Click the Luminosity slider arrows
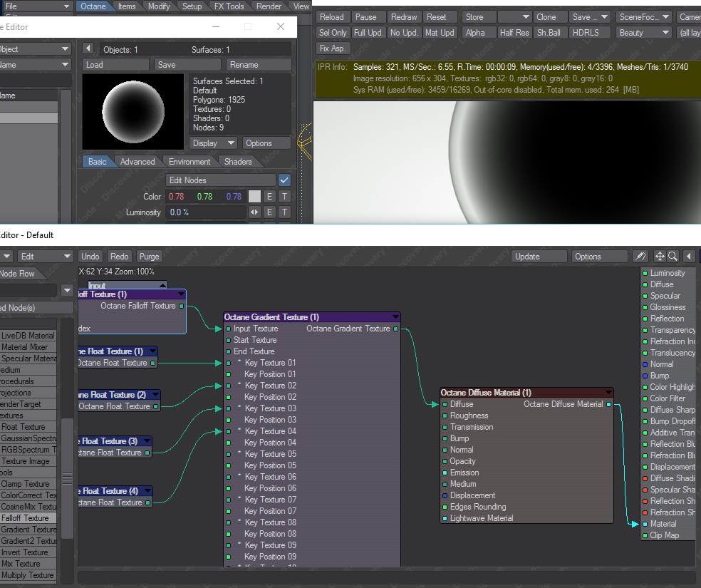The width and height of the screenshot is (701, 588). (x=254, y=212)
